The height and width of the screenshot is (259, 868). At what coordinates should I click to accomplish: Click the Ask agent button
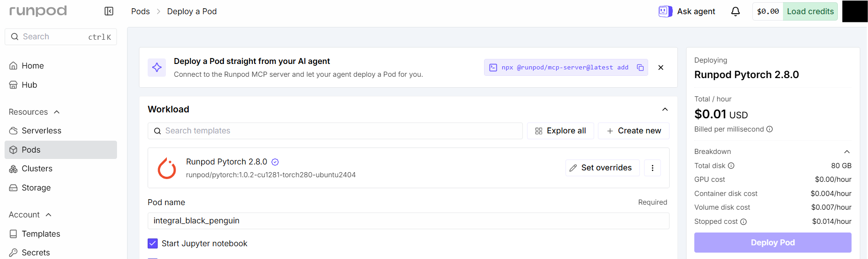pos(687,11)
